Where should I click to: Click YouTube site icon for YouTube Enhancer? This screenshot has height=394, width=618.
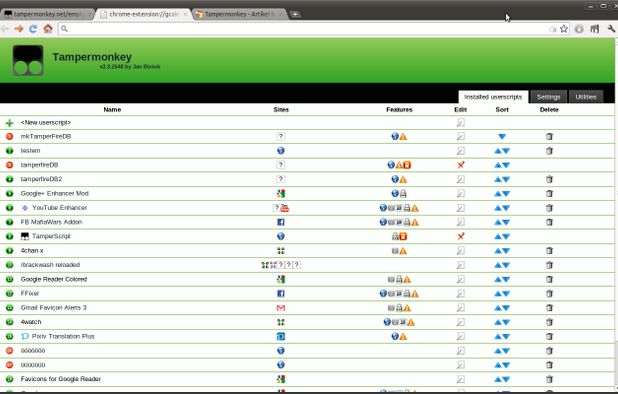tap(285, 208)
